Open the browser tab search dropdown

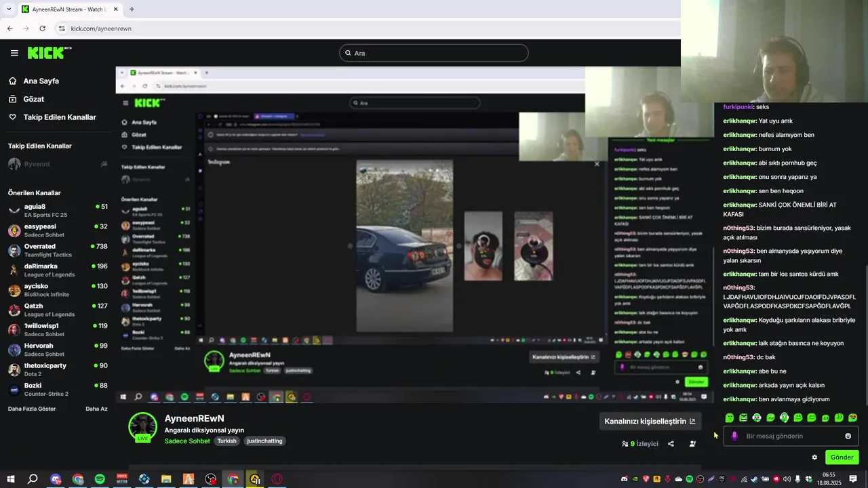pos(9,9)
